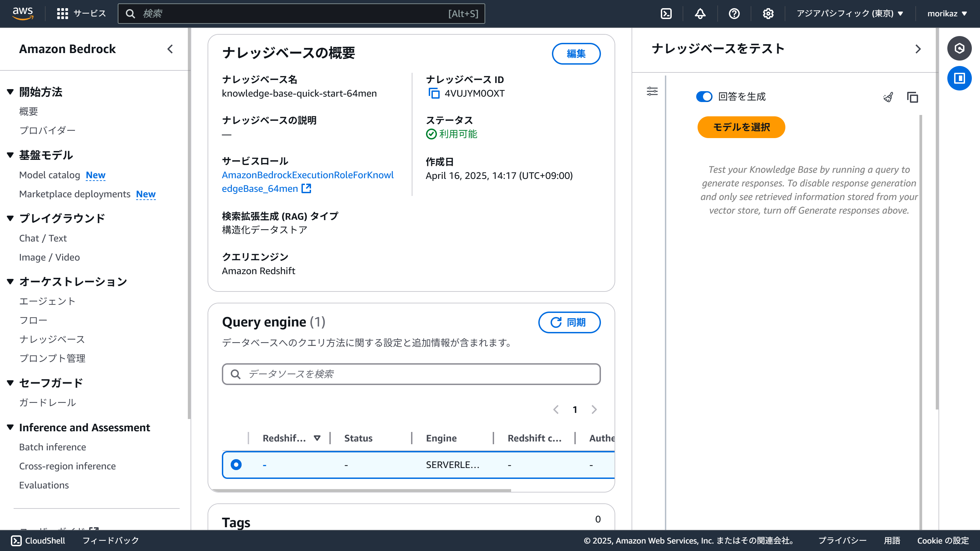Open the settings gear in top bar
Image resolution: width=980 pixels, height=551 pixels.
coord(768,14)
